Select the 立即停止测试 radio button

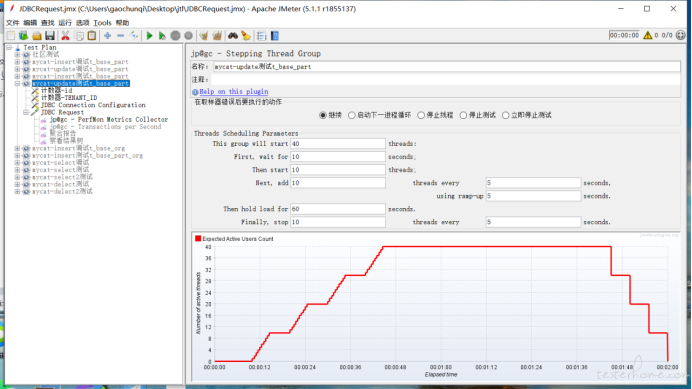coord(505,115)
